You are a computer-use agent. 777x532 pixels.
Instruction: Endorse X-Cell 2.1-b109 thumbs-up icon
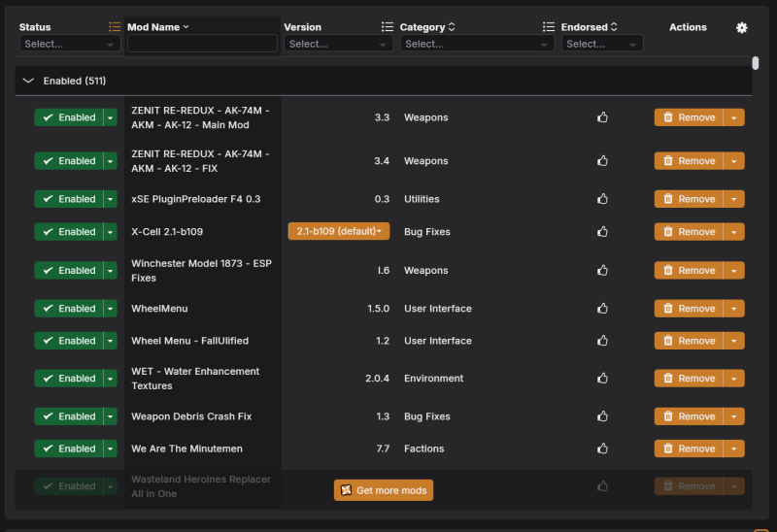pos(602,231)
